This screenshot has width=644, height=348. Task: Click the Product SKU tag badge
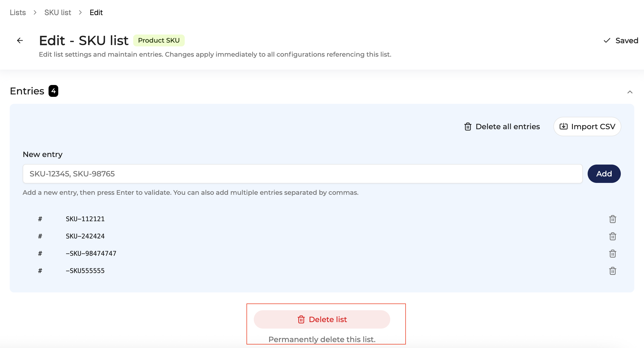pyautogui.click(x=159, y=40)
